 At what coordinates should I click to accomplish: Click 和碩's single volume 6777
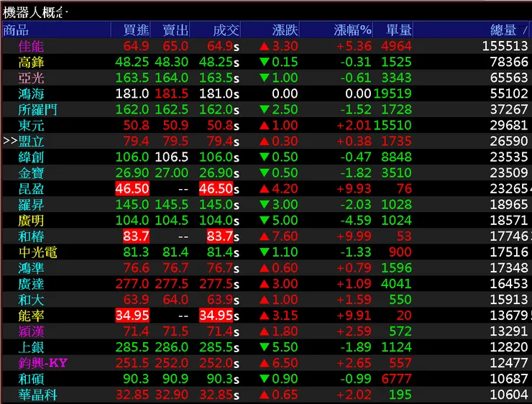(x=397, y=379)
